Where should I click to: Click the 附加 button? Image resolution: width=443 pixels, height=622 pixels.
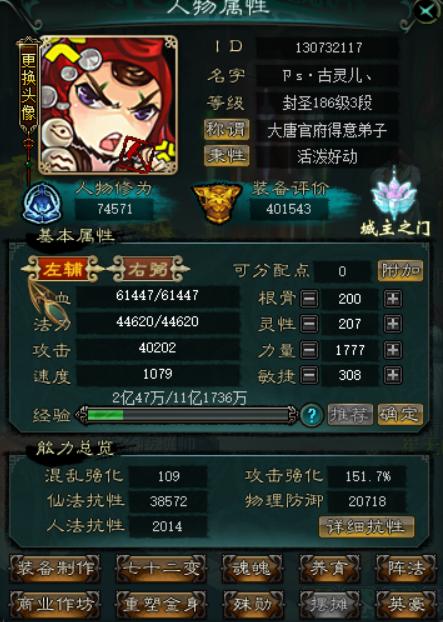(x=400, y=271)
